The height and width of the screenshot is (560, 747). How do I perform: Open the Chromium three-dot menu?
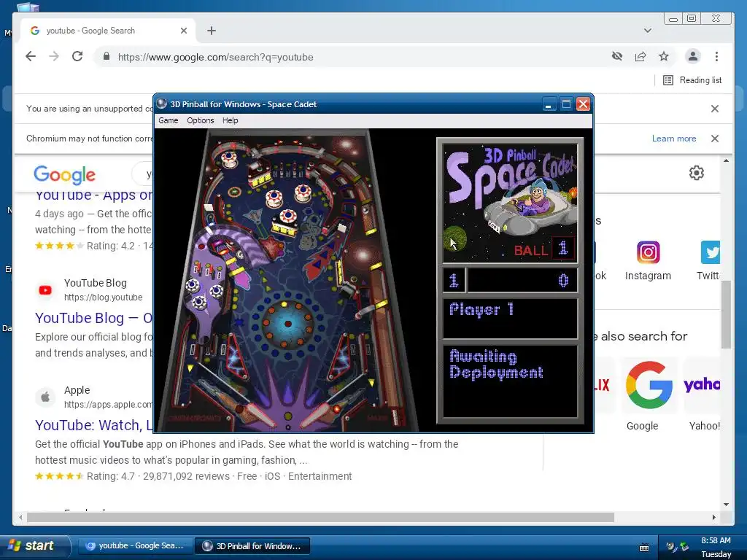pyautogui.click(x=716, y=57)
